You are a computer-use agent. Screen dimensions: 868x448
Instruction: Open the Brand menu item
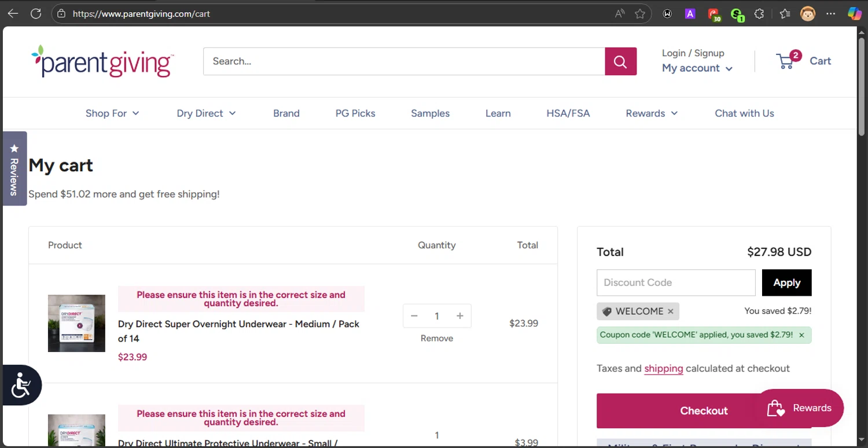pyautogui.click(x=286, y=113)
